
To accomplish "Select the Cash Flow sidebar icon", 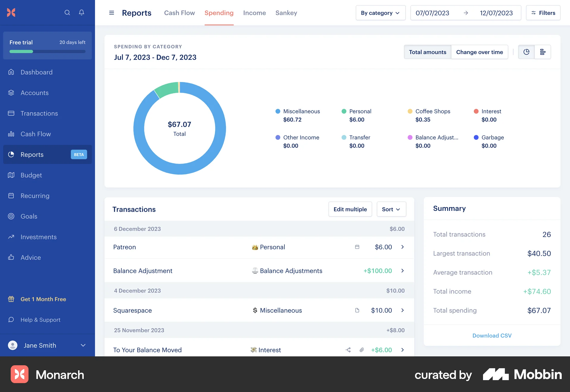I will coord(11,134).
